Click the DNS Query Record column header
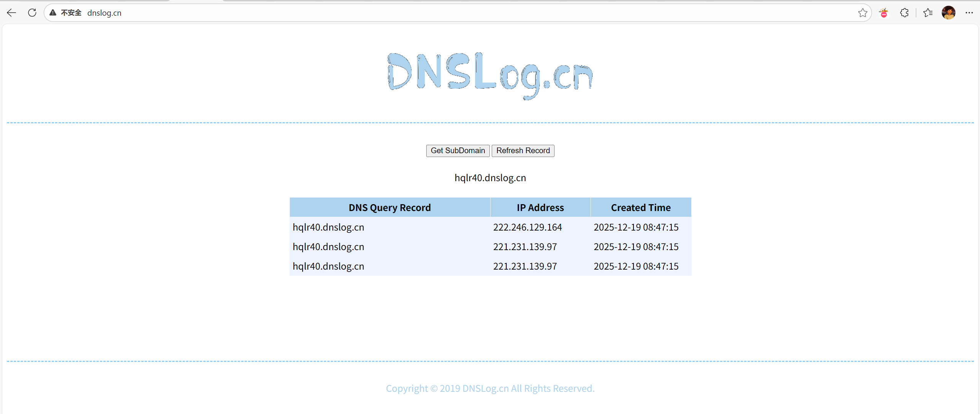 (389, 208)
